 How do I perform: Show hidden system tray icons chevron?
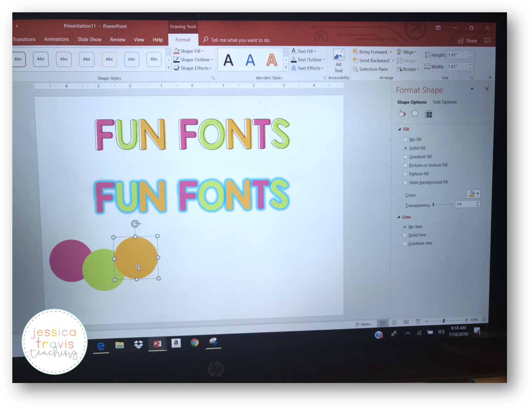(x=408, y=333)
